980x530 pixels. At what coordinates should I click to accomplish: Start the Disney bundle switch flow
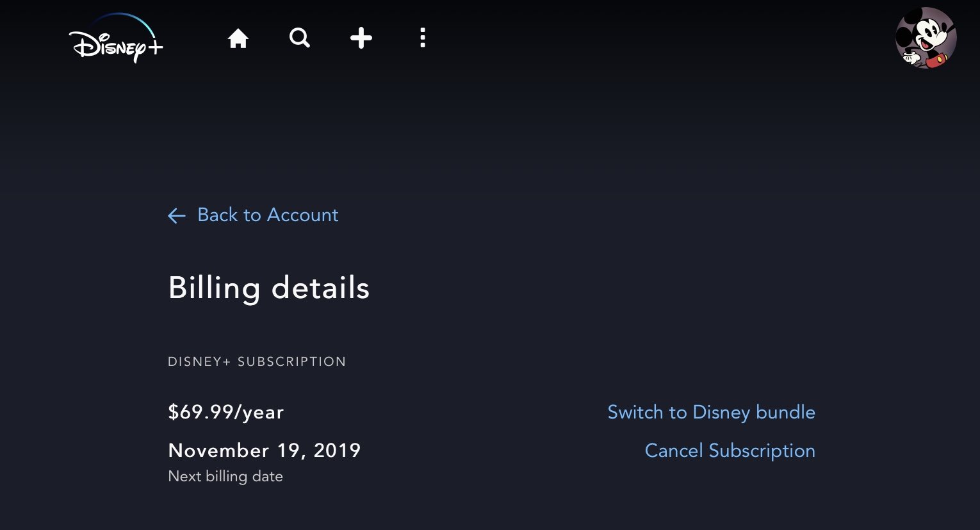[x=711, y=412]
